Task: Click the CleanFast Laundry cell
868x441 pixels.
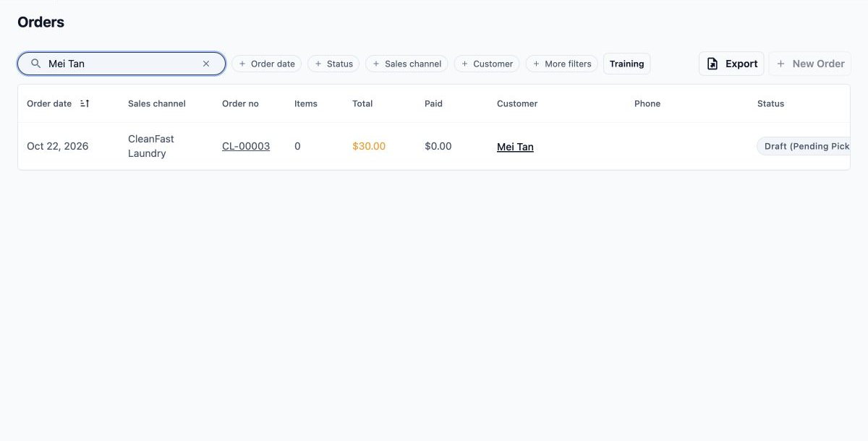Action: (x=151, y=146)
